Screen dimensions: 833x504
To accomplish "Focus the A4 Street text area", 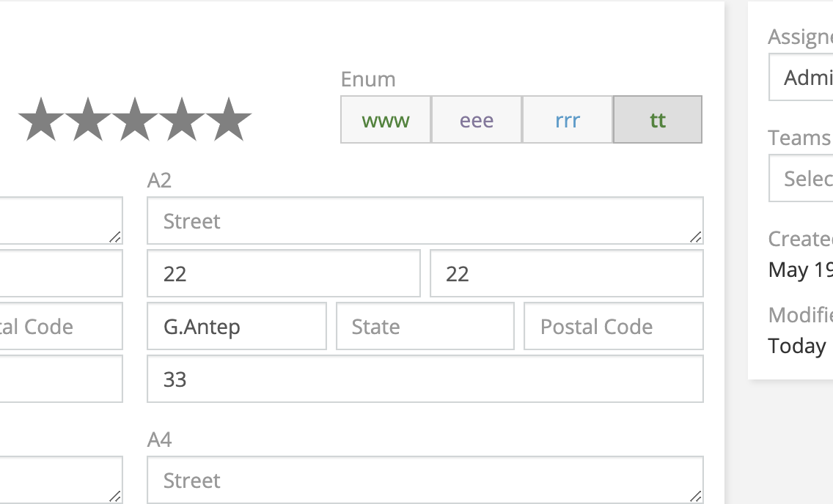I will [x=425, y=480].
